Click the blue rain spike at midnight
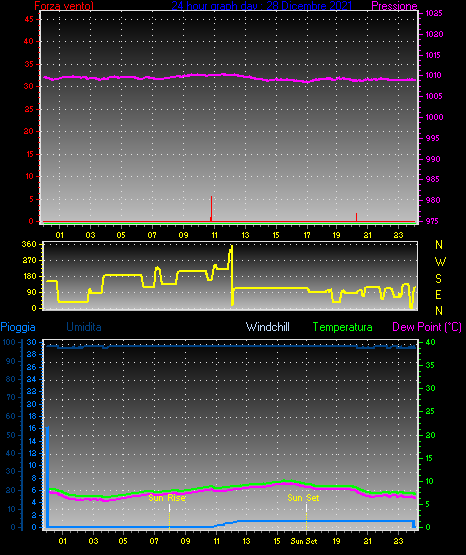 (x=47, y=477)
